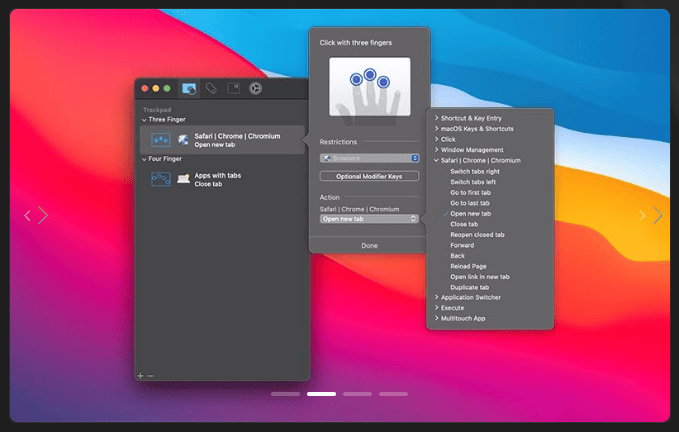Click the yellow minimize window button

(x=155, y=88)
